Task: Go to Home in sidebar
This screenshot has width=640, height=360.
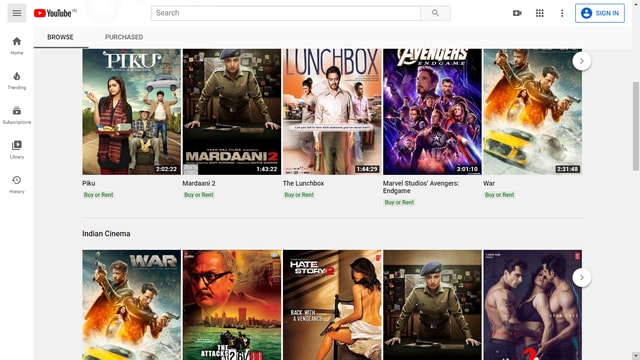Action: 17,45
